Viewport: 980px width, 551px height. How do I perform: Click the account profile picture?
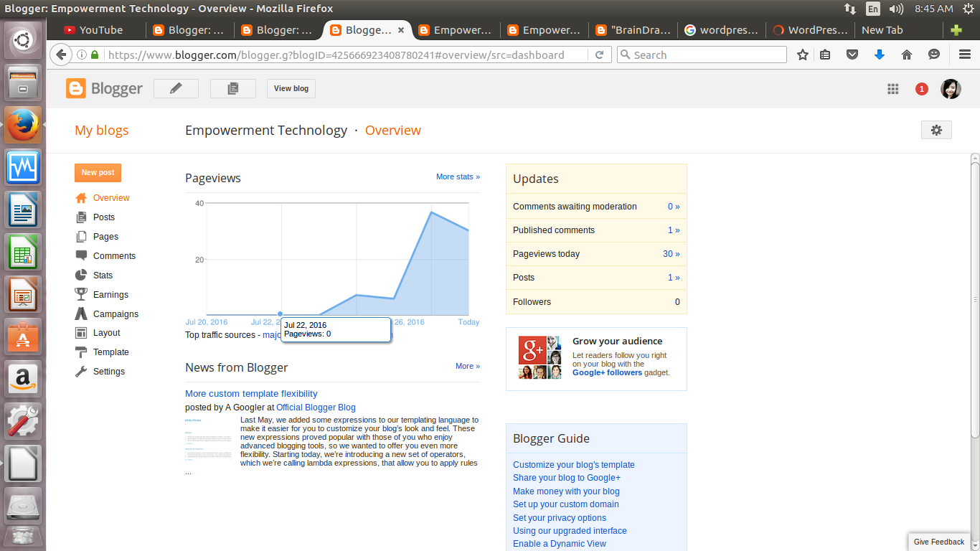(x=951, y=89)
